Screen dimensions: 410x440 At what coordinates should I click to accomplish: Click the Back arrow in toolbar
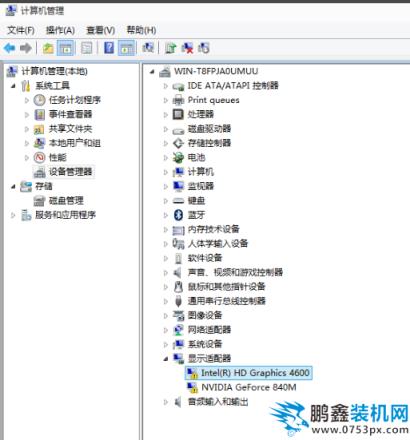9,48
